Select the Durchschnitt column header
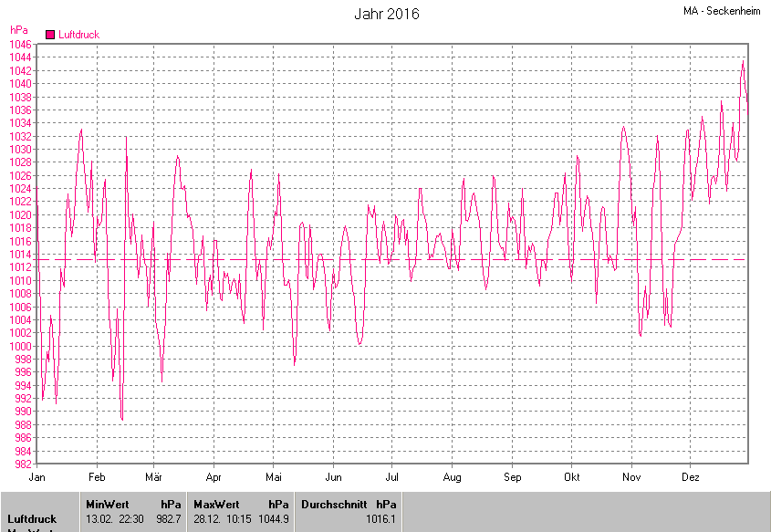 [334, 504]
